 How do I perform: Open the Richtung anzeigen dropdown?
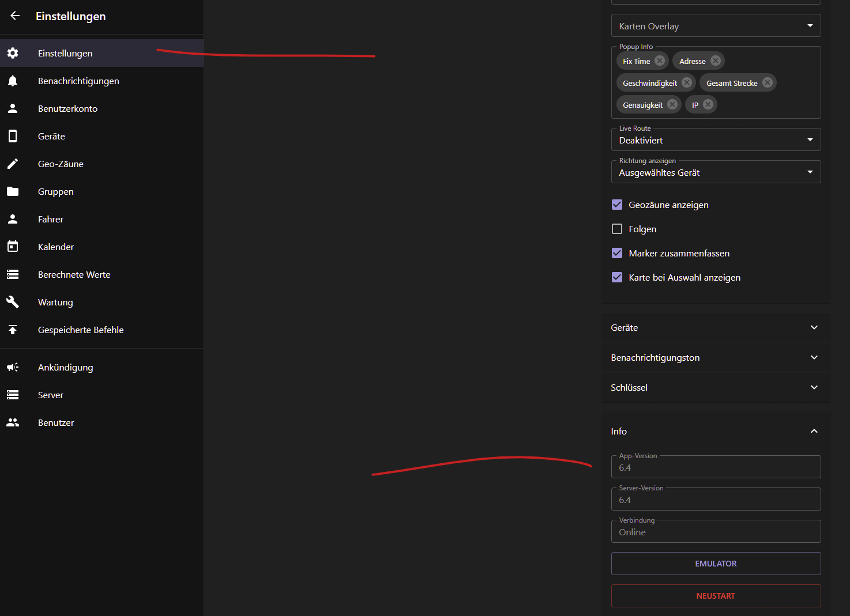[x=716, y=172]
